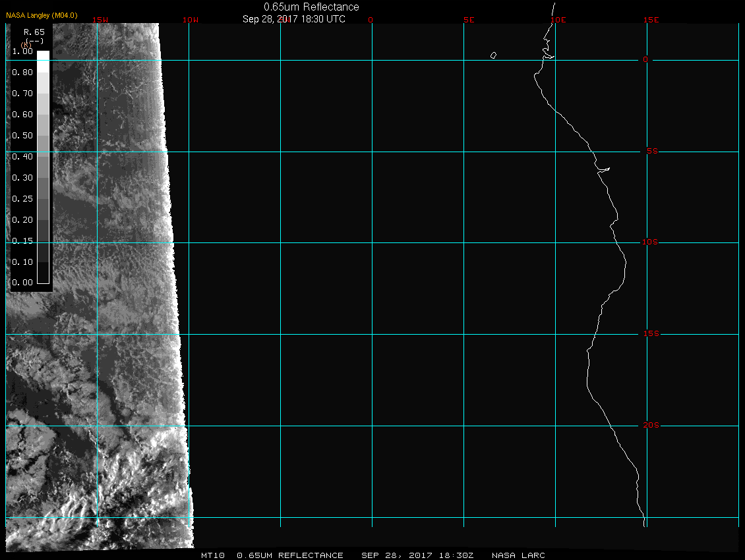Click the 5E longitude label

pyautogui.click(x=469, y=20)
